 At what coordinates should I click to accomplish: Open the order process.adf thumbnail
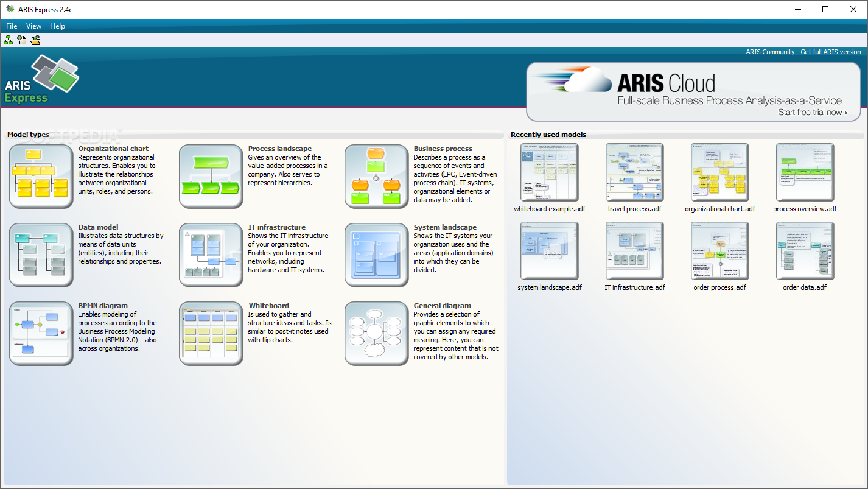pos(720,251)
